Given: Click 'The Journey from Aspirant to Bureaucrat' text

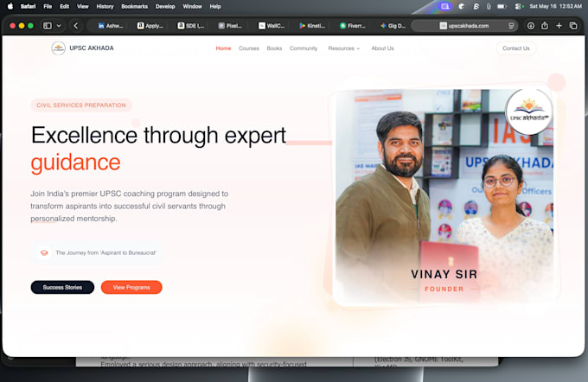Looking at the screenshot, I should click(x=106, y=252).
